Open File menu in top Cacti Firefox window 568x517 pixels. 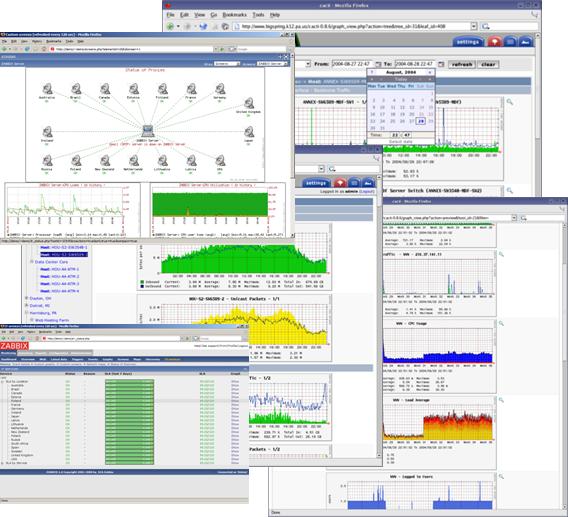click(170, 15)
